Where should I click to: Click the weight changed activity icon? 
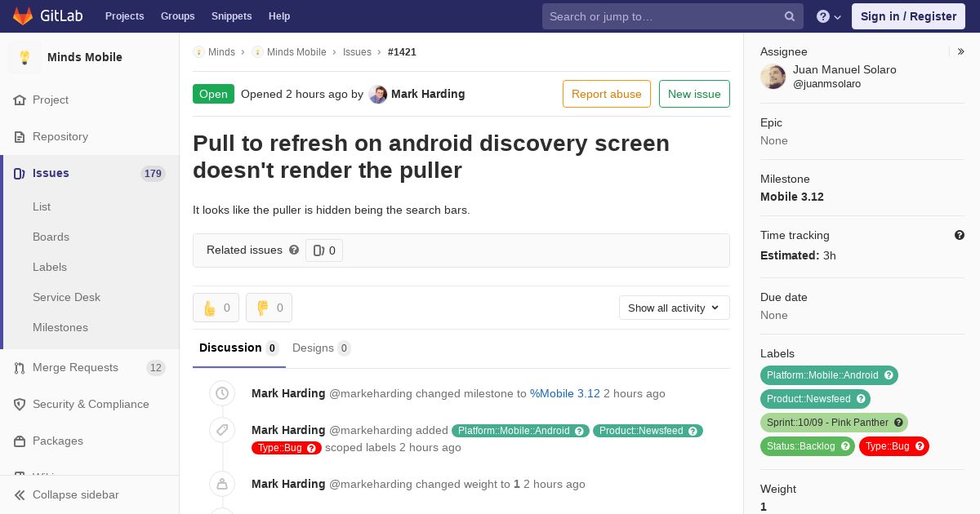222,484
